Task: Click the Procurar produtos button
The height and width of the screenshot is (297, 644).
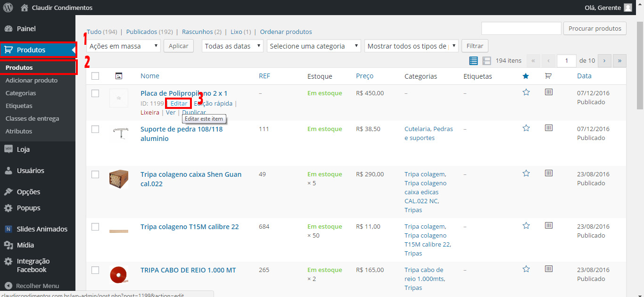Action: (594, 28)
